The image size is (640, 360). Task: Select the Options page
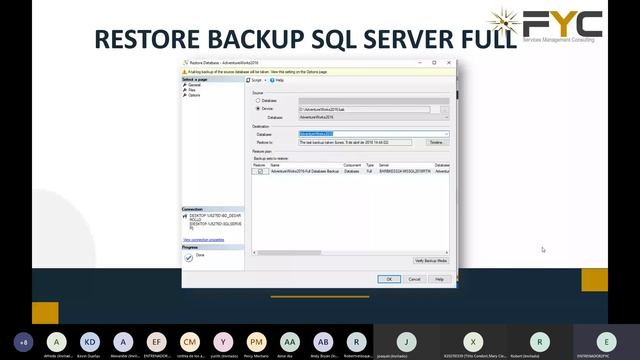[x=194, y=95]
